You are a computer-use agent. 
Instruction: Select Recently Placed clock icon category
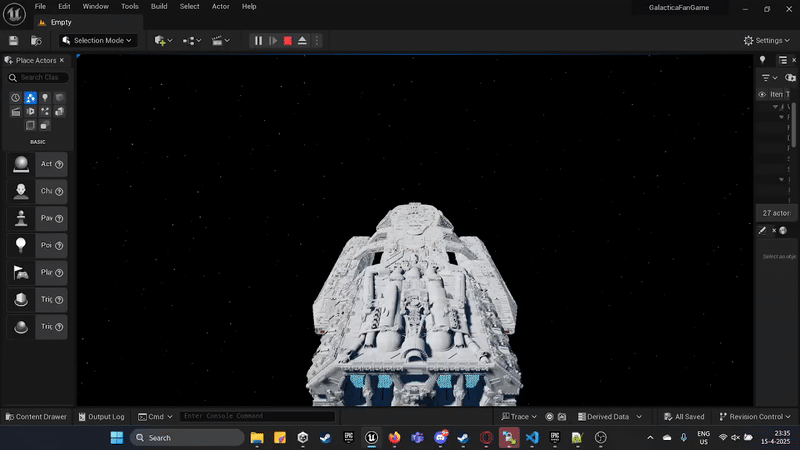pos(15,97)
